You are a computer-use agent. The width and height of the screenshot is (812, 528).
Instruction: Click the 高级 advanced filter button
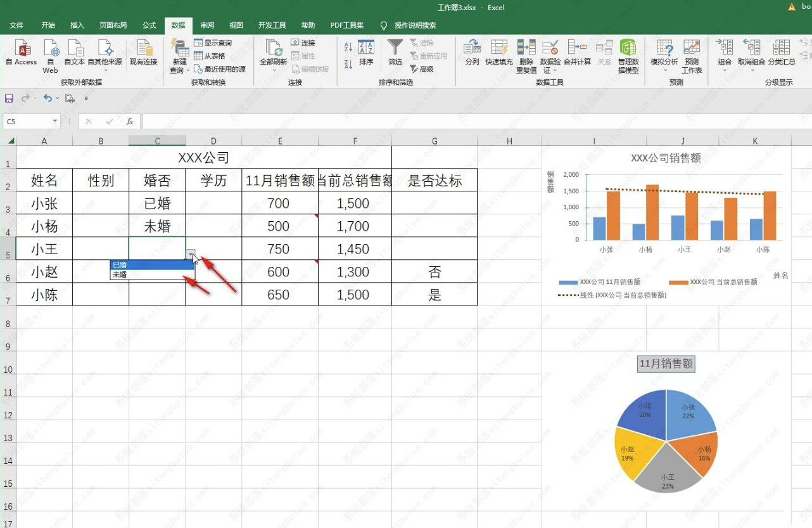click(422, 69)
